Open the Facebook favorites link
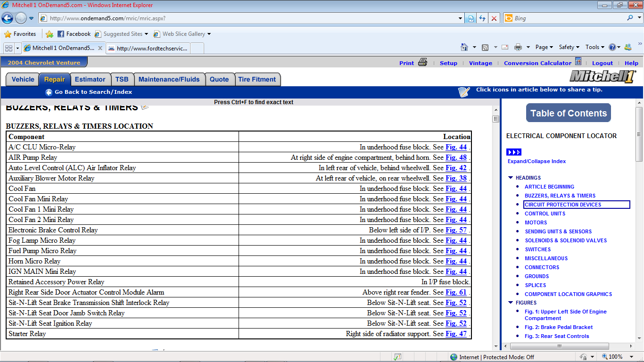Viewport: 644px width, 362px height. [x=74, y=34]
